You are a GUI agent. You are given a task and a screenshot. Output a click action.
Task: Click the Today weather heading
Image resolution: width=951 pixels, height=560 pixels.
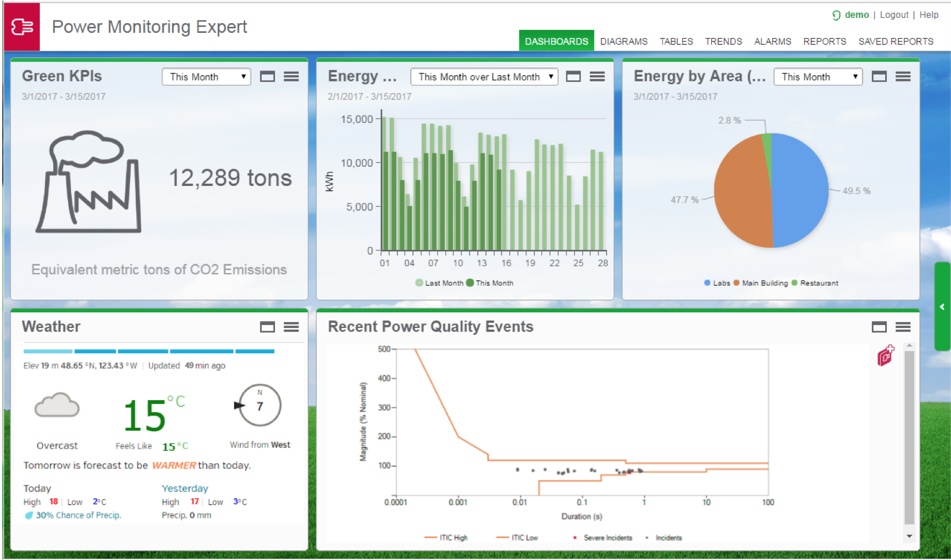[37, 488]
